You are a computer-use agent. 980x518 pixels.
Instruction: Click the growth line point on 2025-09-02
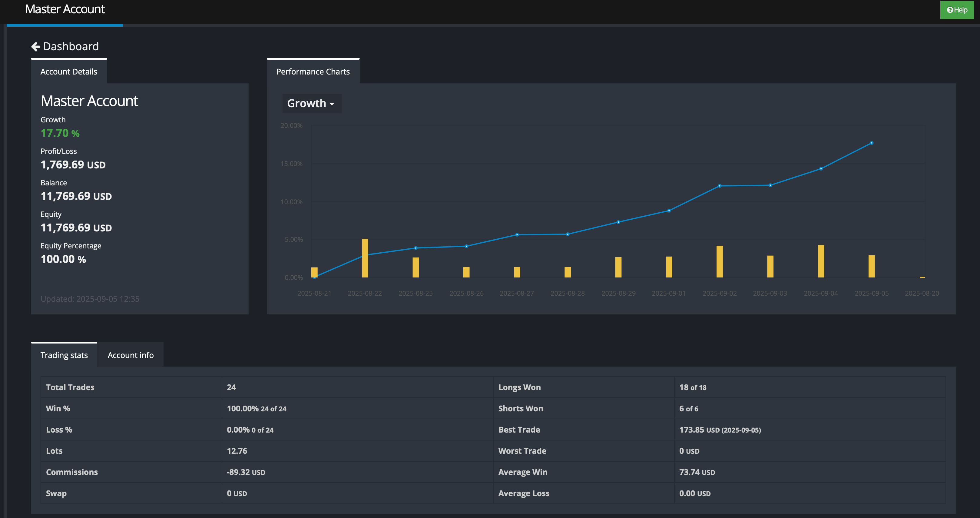(x=719, y=186)
